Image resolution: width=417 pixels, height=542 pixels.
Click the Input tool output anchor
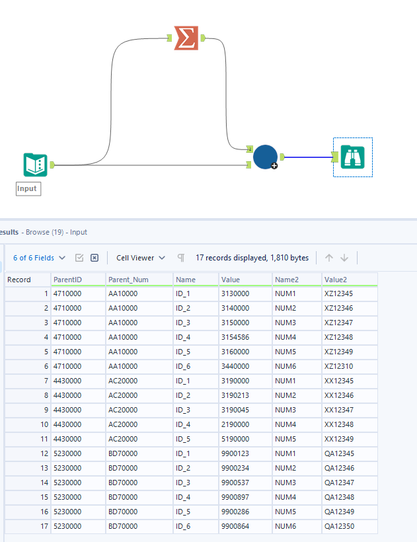click(52, 165)
